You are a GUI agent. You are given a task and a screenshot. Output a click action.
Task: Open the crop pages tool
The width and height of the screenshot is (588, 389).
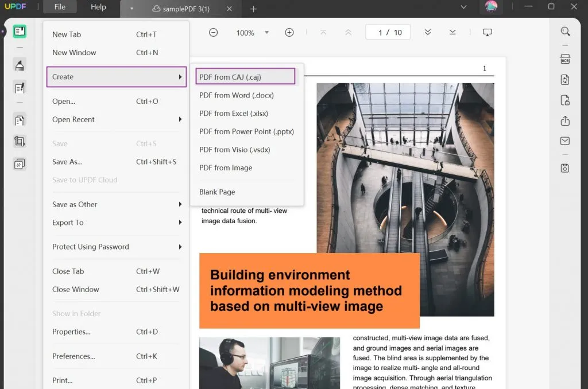pyautogui.click(x=20, y=141)
